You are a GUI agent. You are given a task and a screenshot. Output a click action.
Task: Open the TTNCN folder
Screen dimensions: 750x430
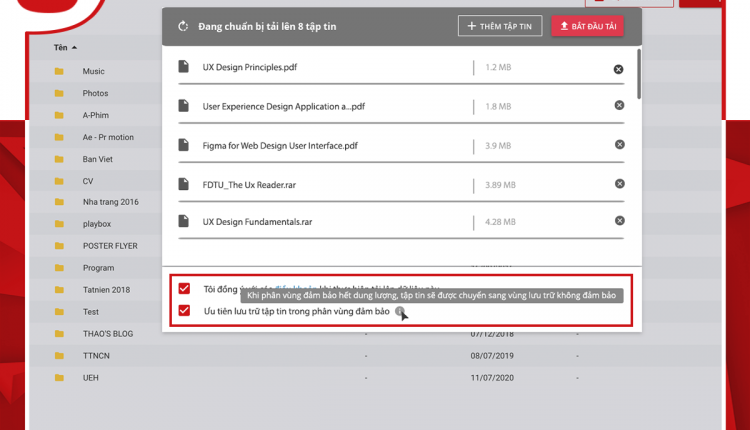[x=96, y=356]
